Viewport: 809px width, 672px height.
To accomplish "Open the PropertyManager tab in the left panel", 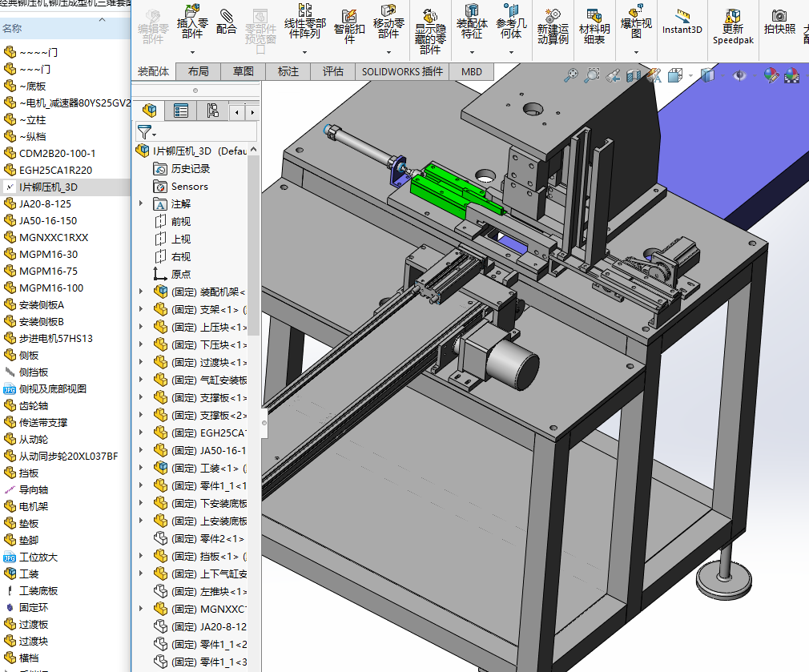I will pos(181,111).
